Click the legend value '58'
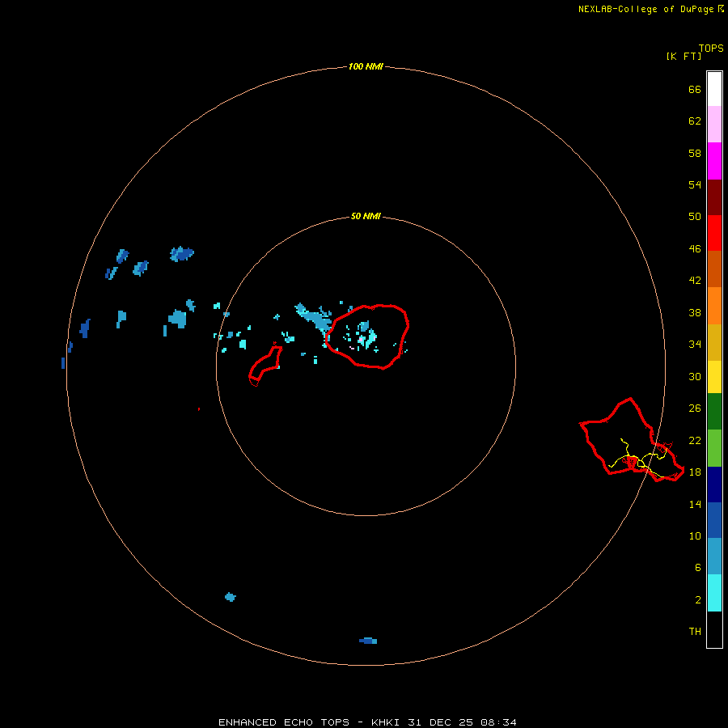Screen dimensions: 728x728 [695, 153]
